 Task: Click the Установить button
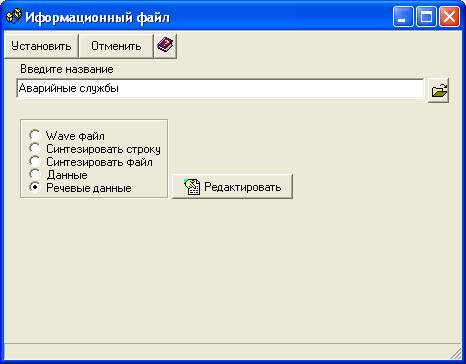(x=41, y=46)
